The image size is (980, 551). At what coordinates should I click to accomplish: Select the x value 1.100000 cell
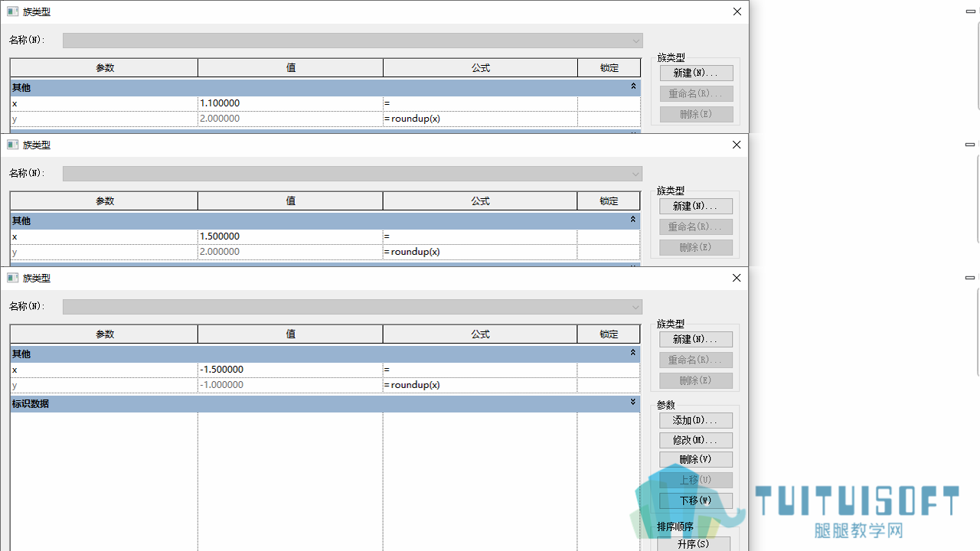click(x=290, y=103)
